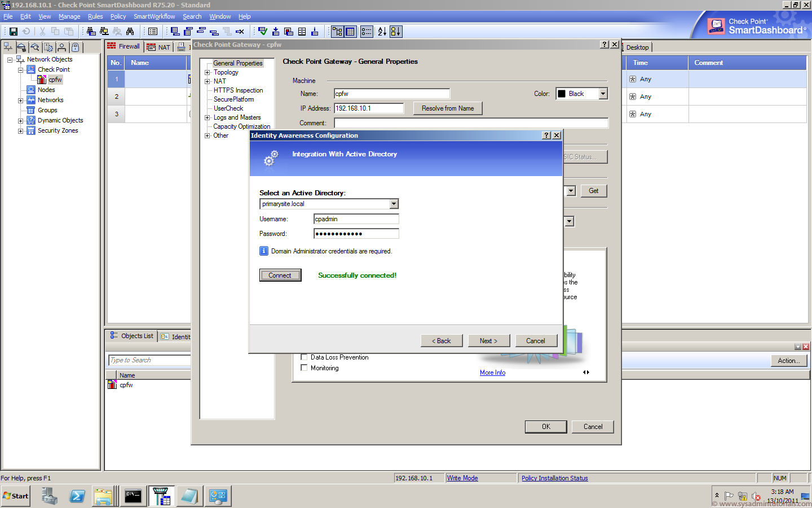Click the binoculars Find icon in toolbar
Viewport: 812px width, 508px height.
(x=130, y=32)
